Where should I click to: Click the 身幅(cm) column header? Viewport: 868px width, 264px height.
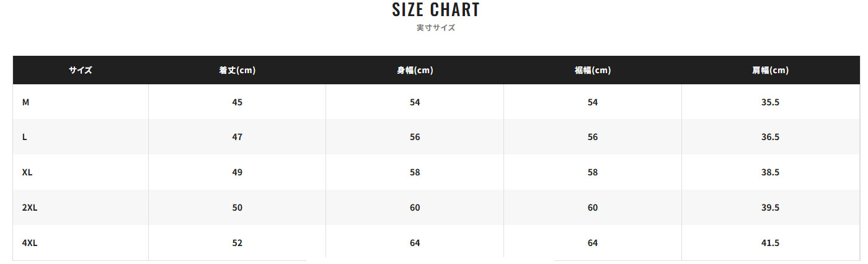(415, 70)
